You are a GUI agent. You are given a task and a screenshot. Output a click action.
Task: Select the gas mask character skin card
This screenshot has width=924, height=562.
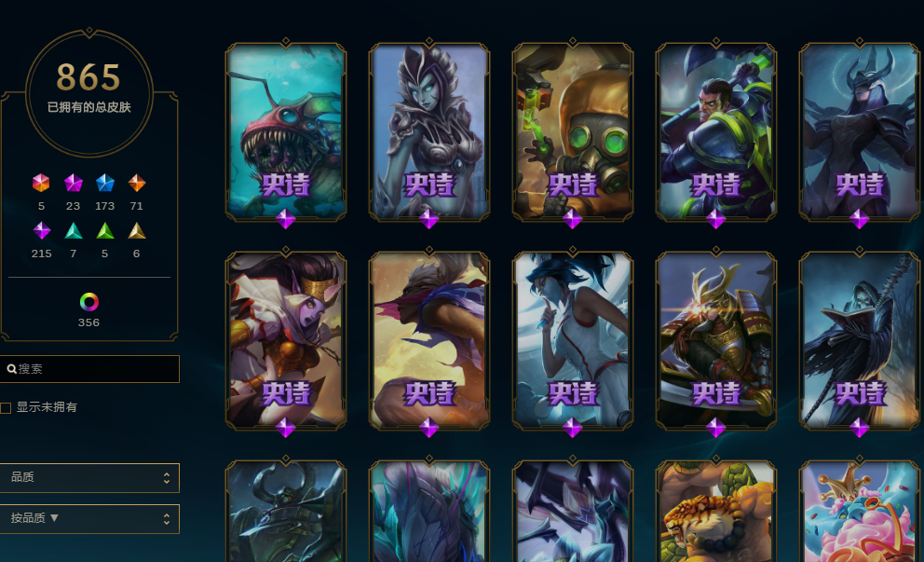tap(573, 132)
